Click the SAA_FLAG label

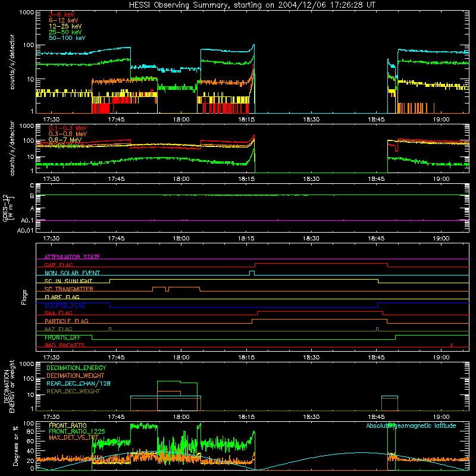(x=58, y=313)
